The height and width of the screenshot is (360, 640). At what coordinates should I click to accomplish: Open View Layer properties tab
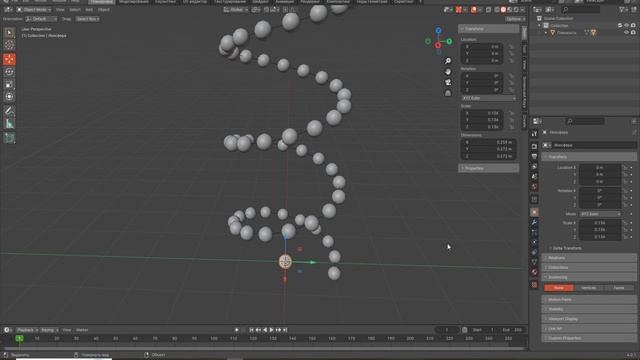[534, 167]
